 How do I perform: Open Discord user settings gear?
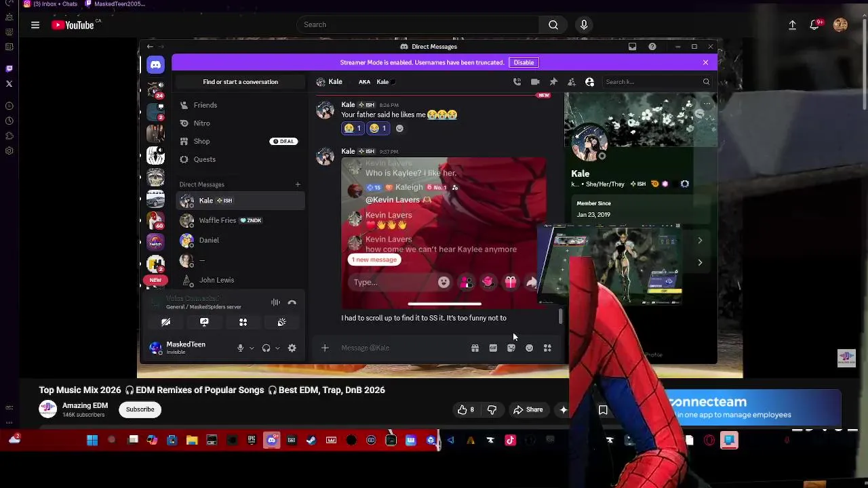pyautogui.click(x=292, y=348)
